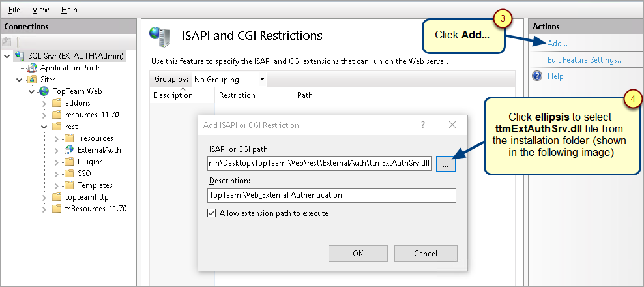This screenshot has height=287, width=644.
Task: Click the Help question mark icon
Action: pos(537,76)
